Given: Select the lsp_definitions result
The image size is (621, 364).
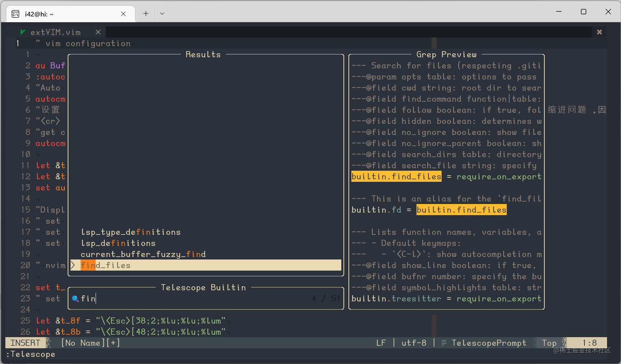Looking at the screenshot, I should 118,243.
